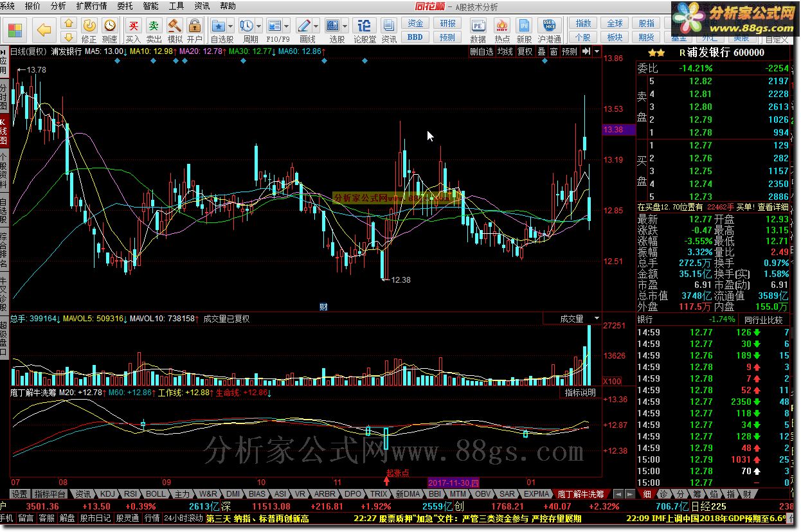Open the 论股堂 forum icon
The width and height of the screenshot is (801, 532).
click(x=364, y=30)
